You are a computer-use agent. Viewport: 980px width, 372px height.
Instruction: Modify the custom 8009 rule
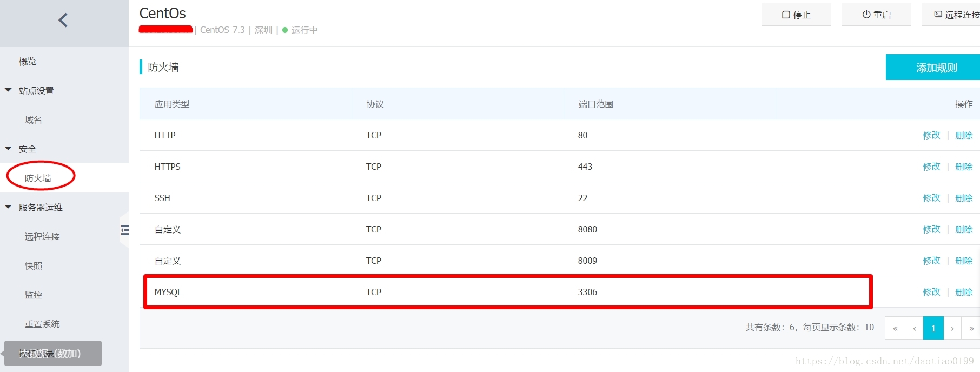[931, 261]
